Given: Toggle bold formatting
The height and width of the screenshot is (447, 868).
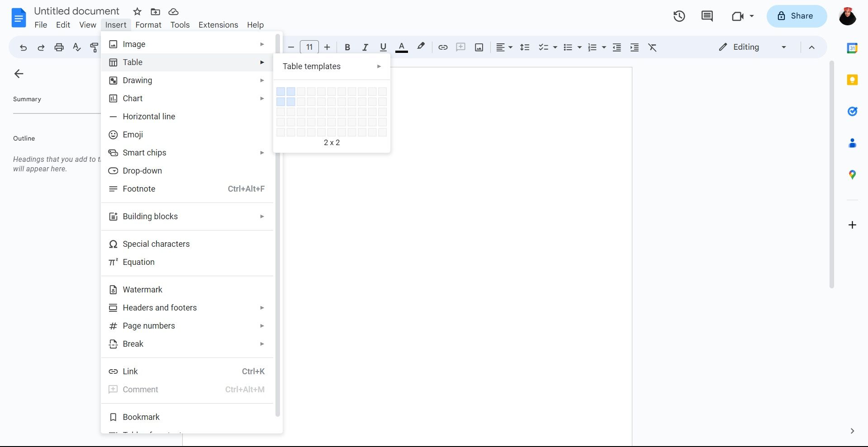Looking at the screenshot, I should [x=347, y=47].
